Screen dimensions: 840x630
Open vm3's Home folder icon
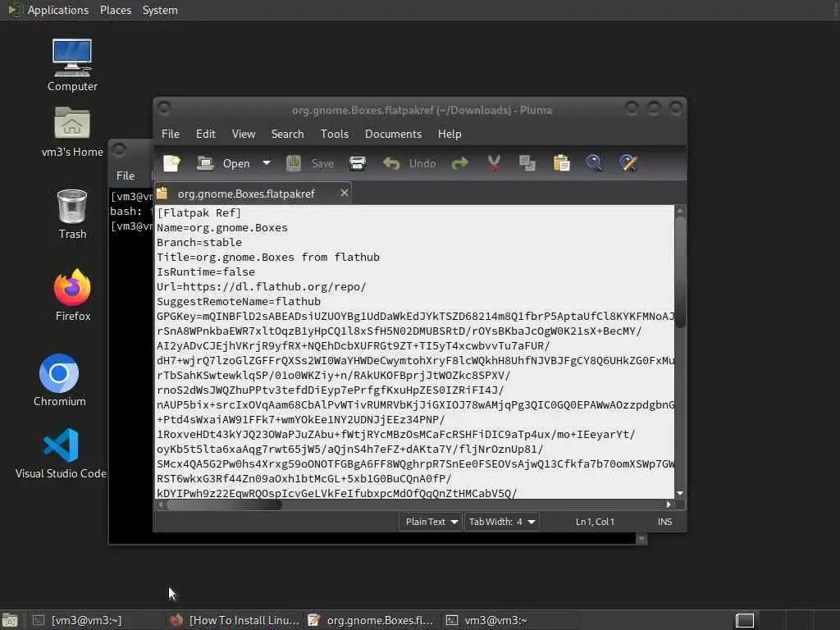pyautogui.click(x=72, y=132)
